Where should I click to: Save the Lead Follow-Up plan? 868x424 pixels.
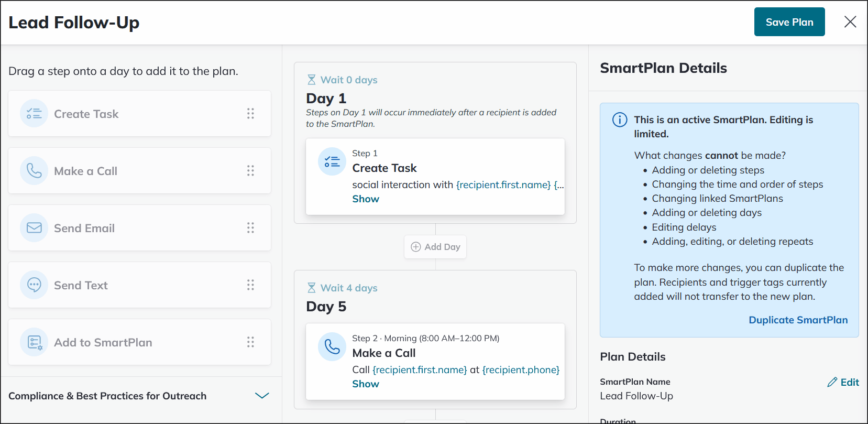coord(789,22)
